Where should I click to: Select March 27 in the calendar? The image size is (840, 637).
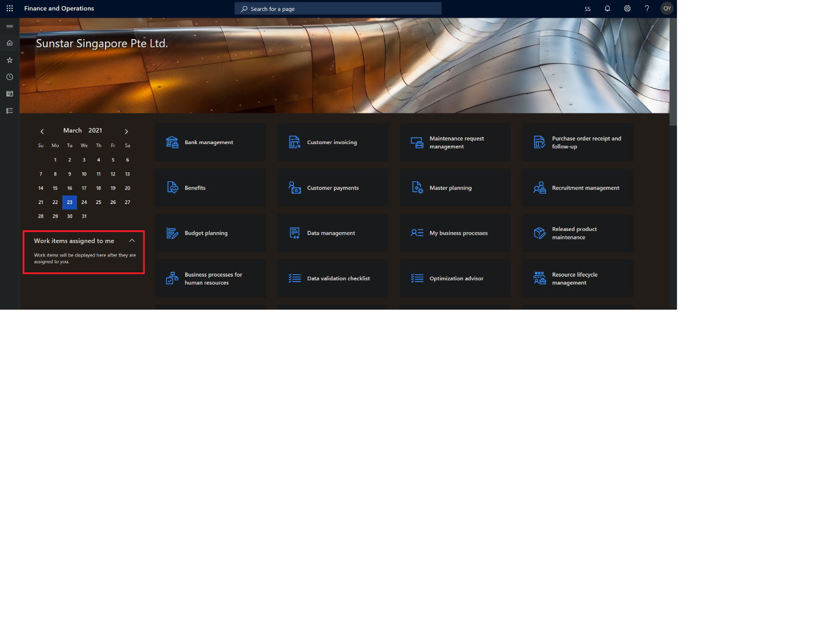(128, 202)
